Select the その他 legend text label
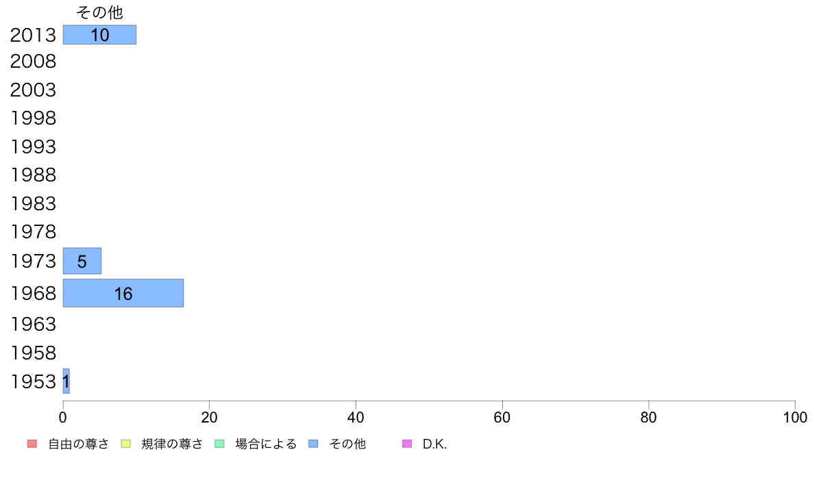This screenshot has height=504, width=814. point(347,444)
